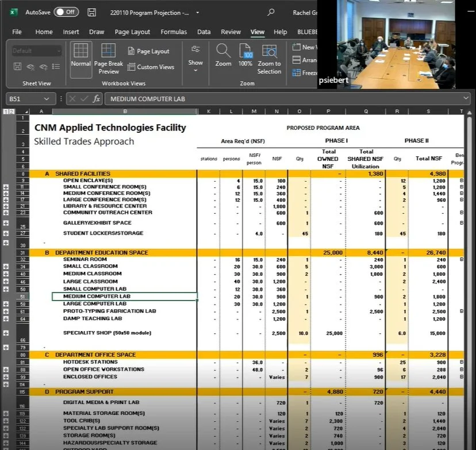Expand the outline group at row 58
Viewport: 476px width, 450px height.
point(6,304)
